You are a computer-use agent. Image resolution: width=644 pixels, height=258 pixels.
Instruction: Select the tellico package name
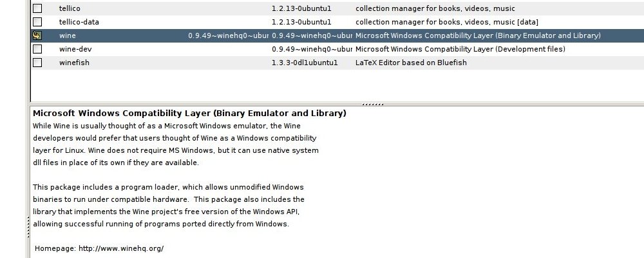click(x=70, y=8)
